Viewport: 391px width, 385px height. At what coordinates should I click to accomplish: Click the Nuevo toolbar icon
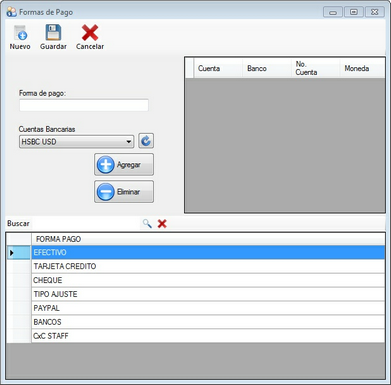[20, 33]
